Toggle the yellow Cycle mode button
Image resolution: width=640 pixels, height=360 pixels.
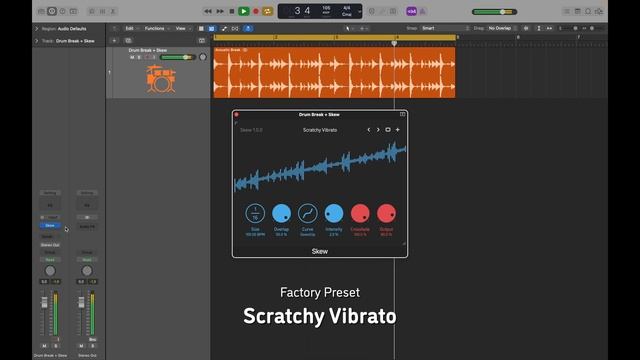click(268, 11)
